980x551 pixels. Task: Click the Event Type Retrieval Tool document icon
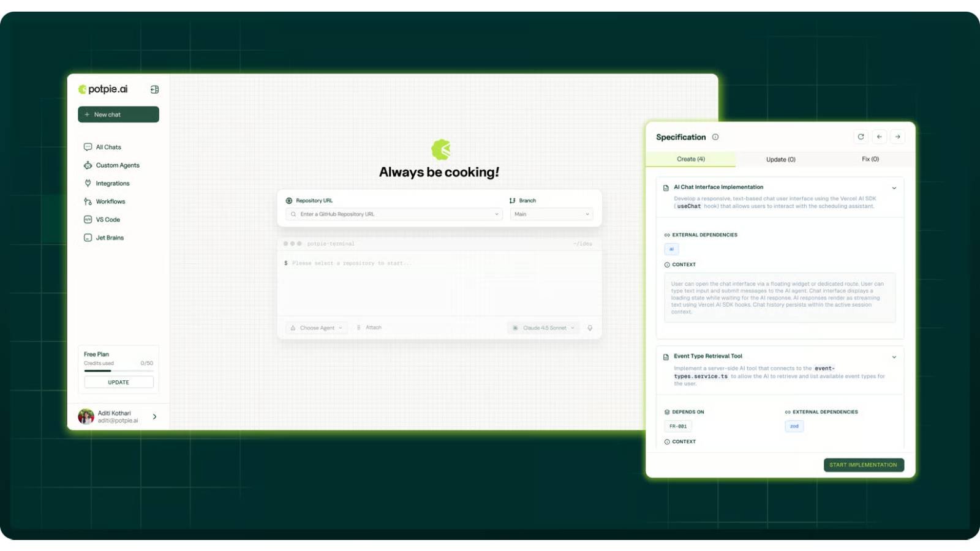coord(666,357)
